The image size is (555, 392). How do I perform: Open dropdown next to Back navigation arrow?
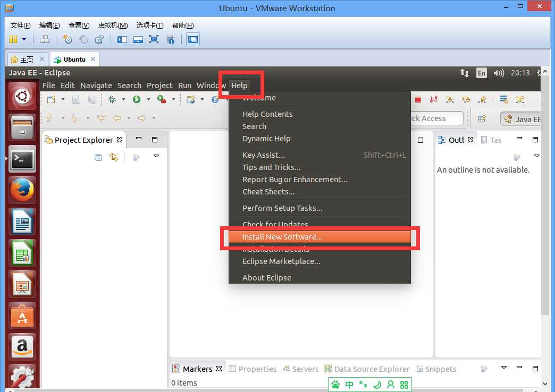[129, 118]
